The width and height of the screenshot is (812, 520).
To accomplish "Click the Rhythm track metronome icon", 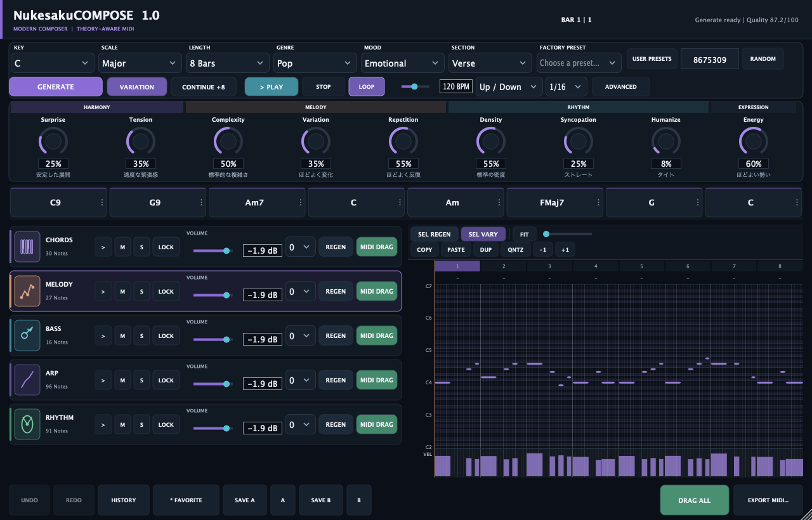I will (x=27, y=424).
